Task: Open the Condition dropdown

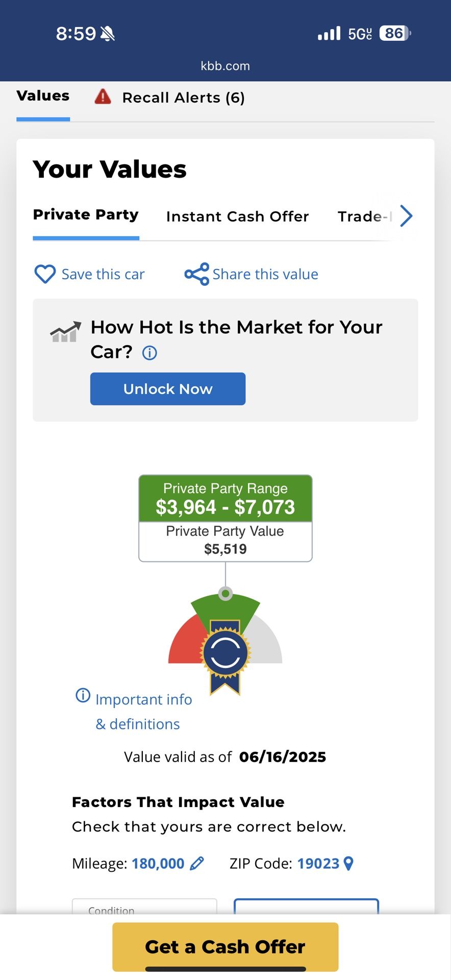Action: [x=144, y=907]
